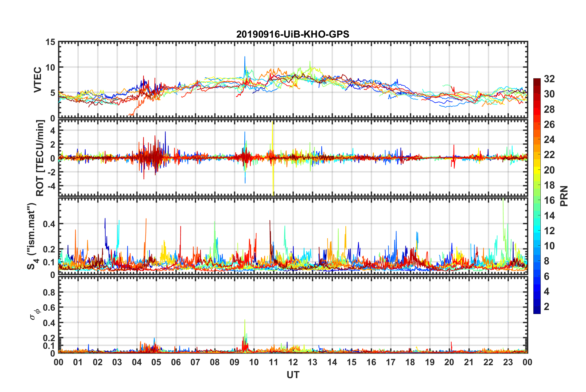
Task: Click the VTEC axis tick value "10"
Action: coord(50,67)
